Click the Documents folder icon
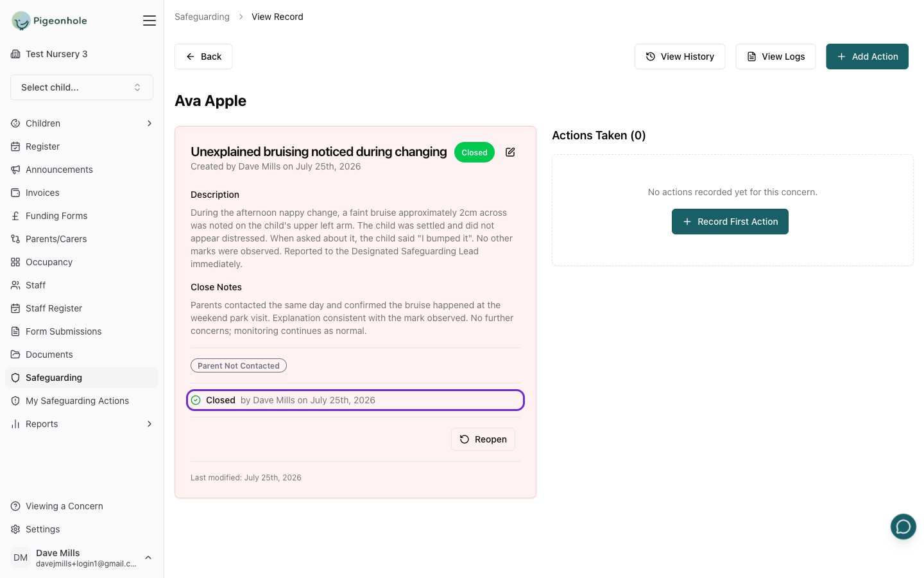Screen dimensions: 924x578 coord(15,355)
